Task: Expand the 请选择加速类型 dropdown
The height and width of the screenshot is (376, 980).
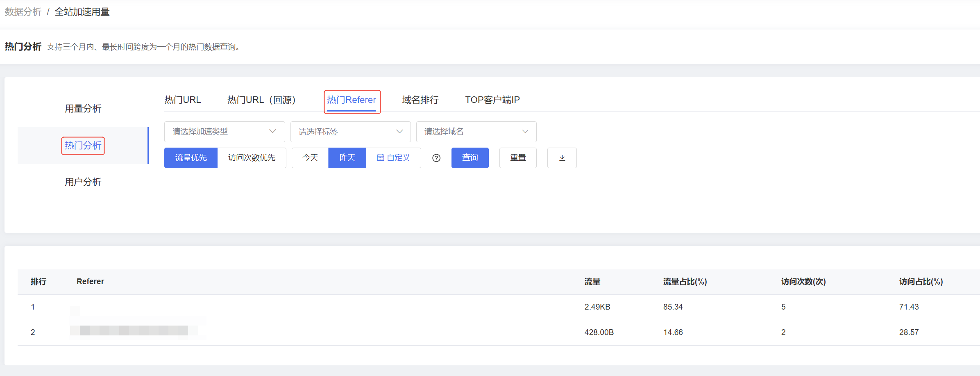Action: pos(224,132)
